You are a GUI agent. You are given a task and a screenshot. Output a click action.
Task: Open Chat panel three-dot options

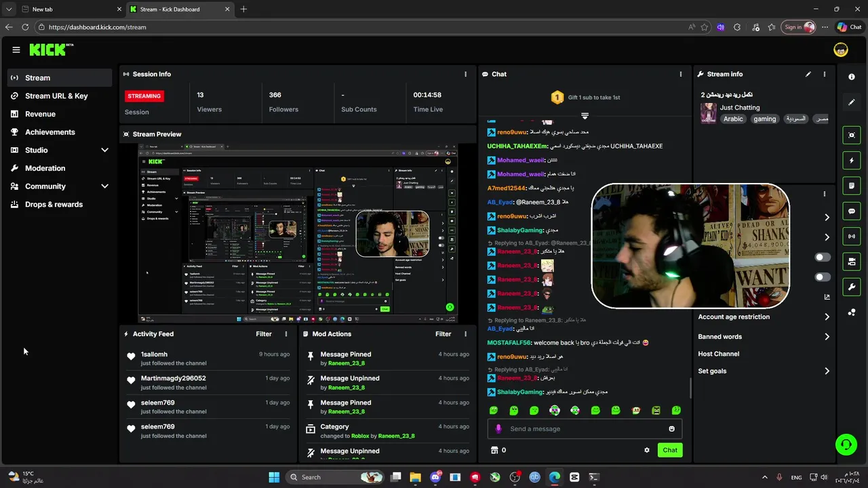[x=681, y=74]
